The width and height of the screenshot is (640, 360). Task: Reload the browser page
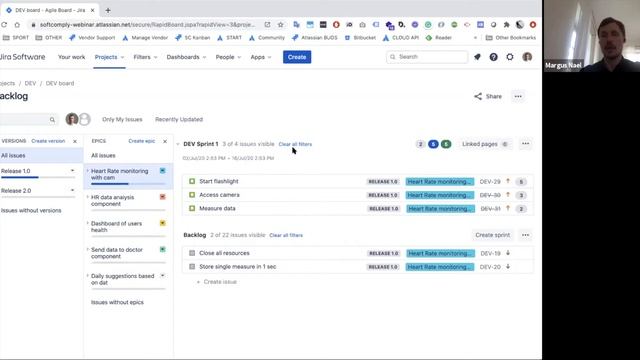4,24
